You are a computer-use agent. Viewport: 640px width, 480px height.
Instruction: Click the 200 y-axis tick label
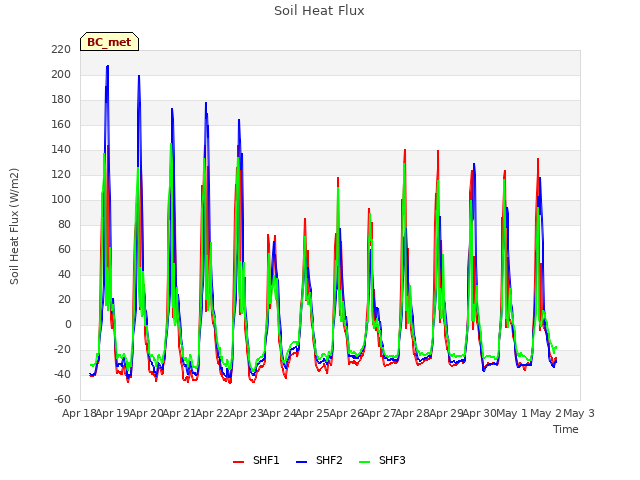pos(61,74)
